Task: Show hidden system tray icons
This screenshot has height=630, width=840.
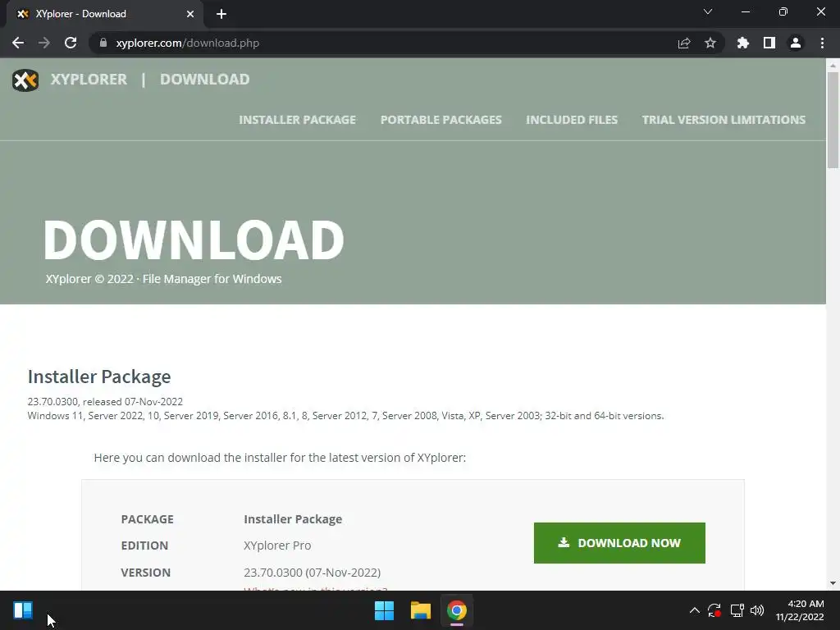Action: (x=694, y=610)
